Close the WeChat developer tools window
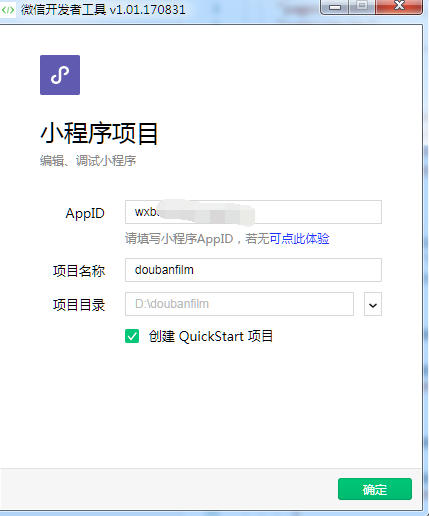This screenshot has height=516, width=429. pos(399,6)
